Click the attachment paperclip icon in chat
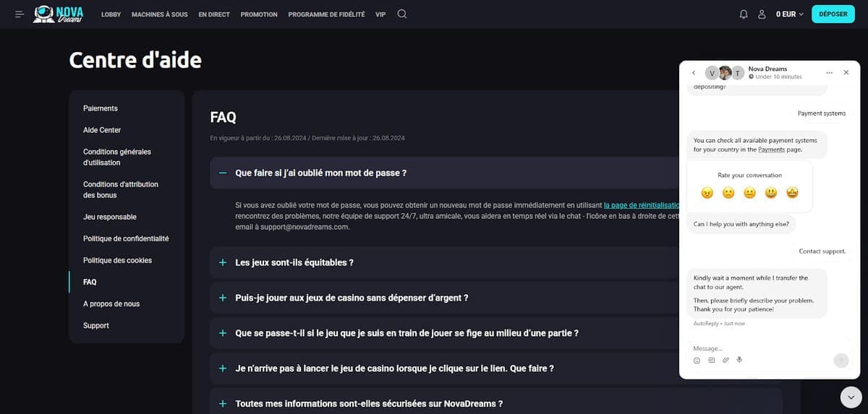The image size is (868, 414). [726, 360]
